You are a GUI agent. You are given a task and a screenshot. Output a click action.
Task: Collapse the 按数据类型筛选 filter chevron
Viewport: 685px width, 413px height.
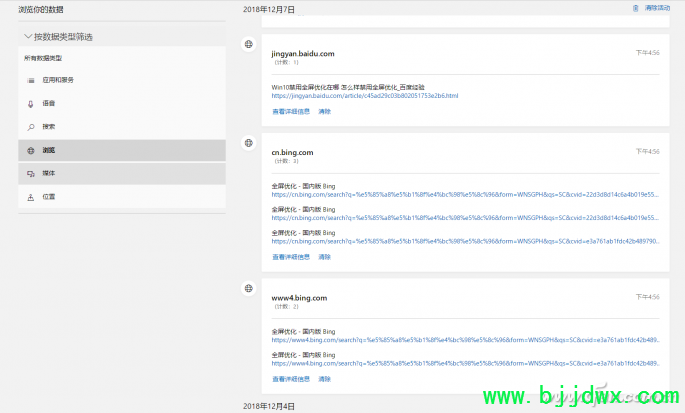(x=28, y=37)
